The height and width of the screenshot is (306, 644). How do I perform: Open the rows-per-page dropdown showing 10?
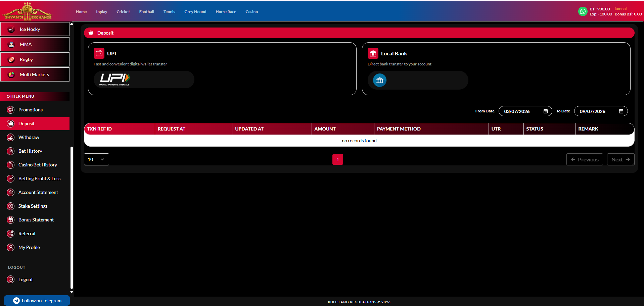(96, 159)
